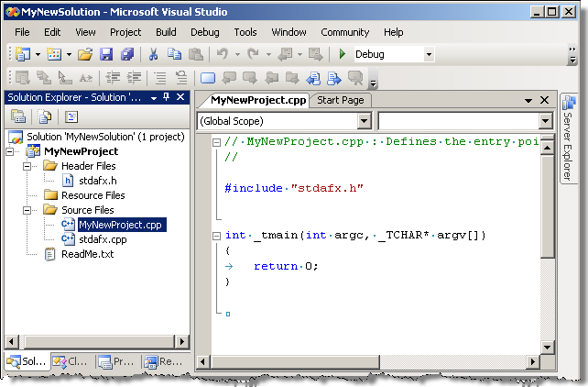Select ReadMe.txt in Solution Explorer
This screenshot has width=588, height=387.
click(87, 254)
